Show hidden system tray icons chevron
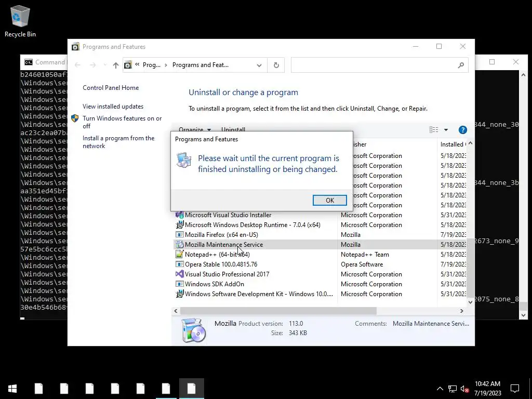The width and height of the screenshot is (532, 399). coord(440,389)
